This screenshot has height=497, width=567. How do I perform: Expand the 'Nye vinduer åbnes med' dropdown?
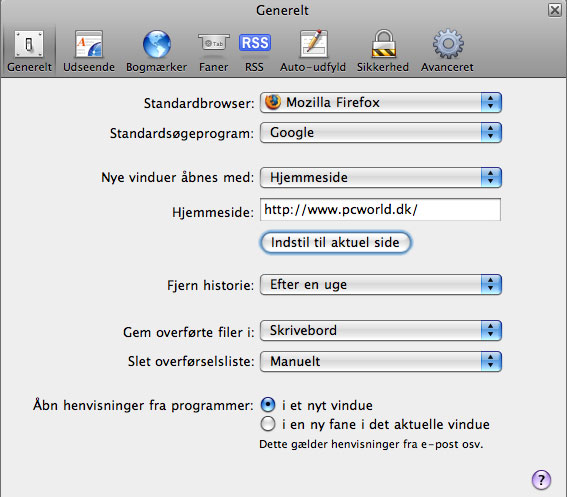point(381,177)
